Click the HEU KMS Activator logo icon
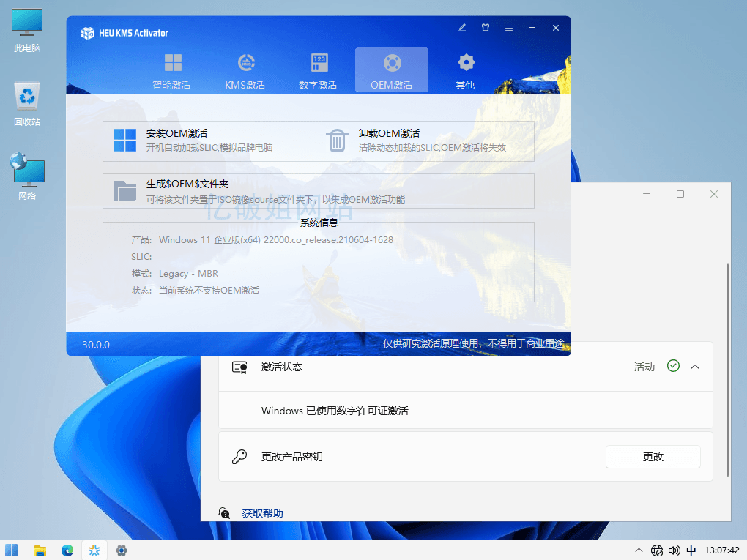 [x=88, y=33]
